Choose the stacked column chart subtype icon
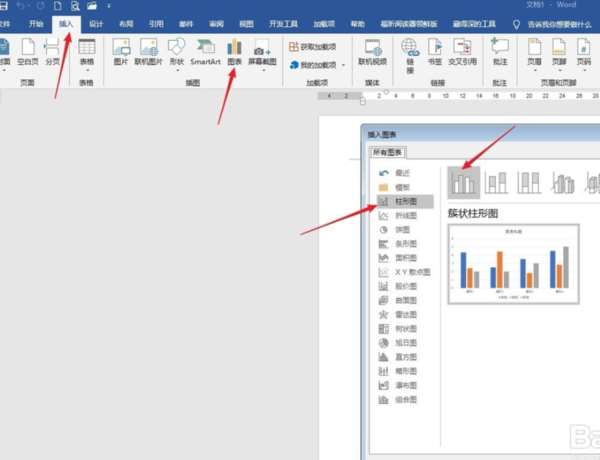Screen dimensions: 600x460 coord(496,183)
